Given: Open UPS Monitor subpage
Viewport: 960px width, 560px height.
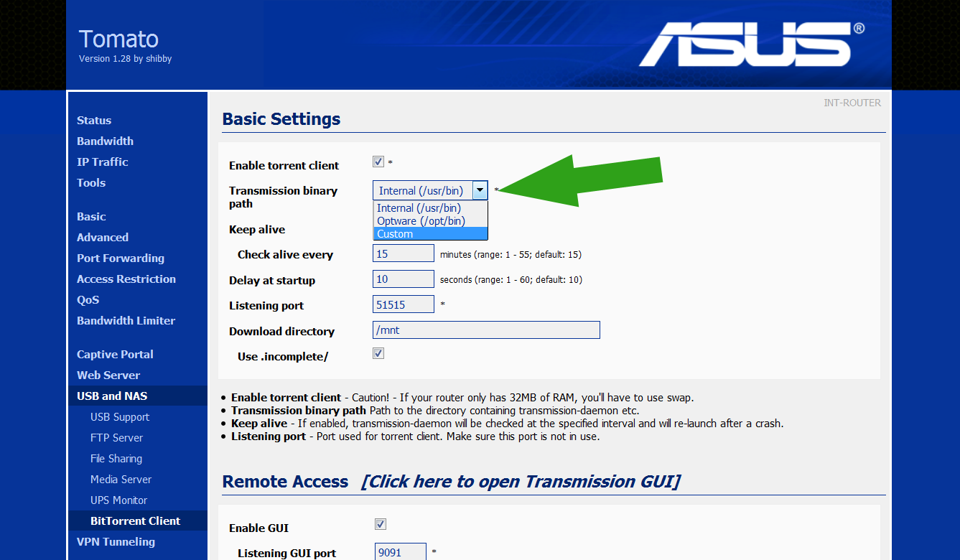Looking at the screenshot, I should 118,500.
